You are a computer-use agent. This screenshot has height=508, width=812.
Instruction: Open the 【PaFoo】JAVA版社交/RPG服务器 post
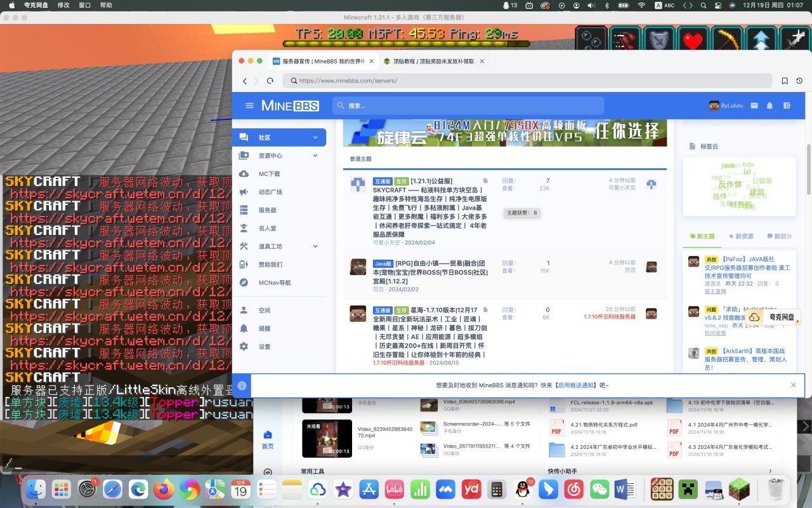click(x=749, y=267)
